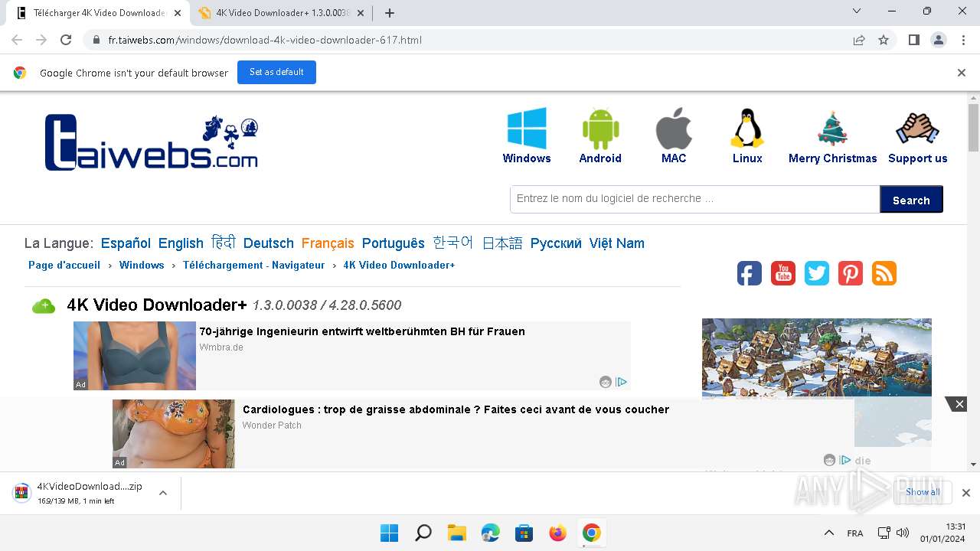This screenshot has height=551, width=980.
Task: Open Microsoft Store from the taskbar
Action: pos(524,533)
